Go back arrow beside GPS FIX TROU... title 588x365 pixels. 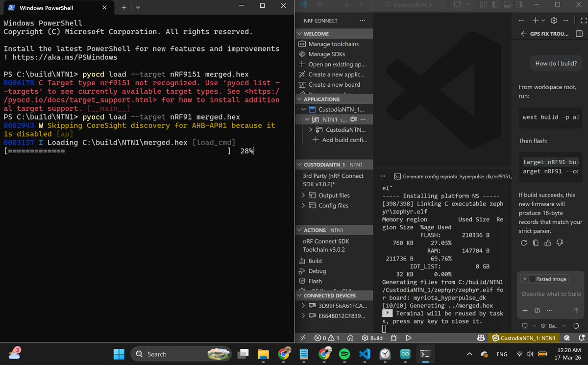[x=524, y=34]
